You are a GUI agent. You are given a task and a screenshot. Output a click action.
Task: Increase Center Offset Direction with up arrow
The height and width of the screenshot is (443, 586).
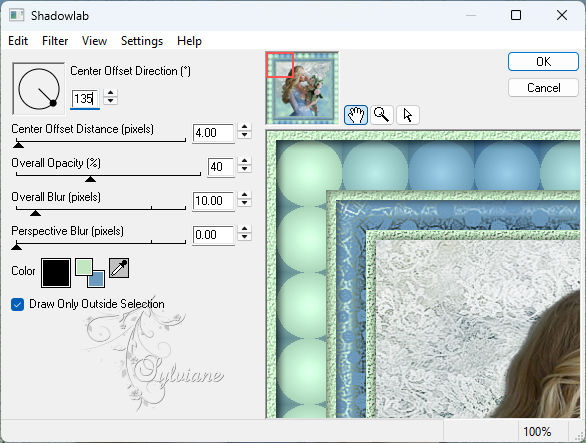[111, 93]
